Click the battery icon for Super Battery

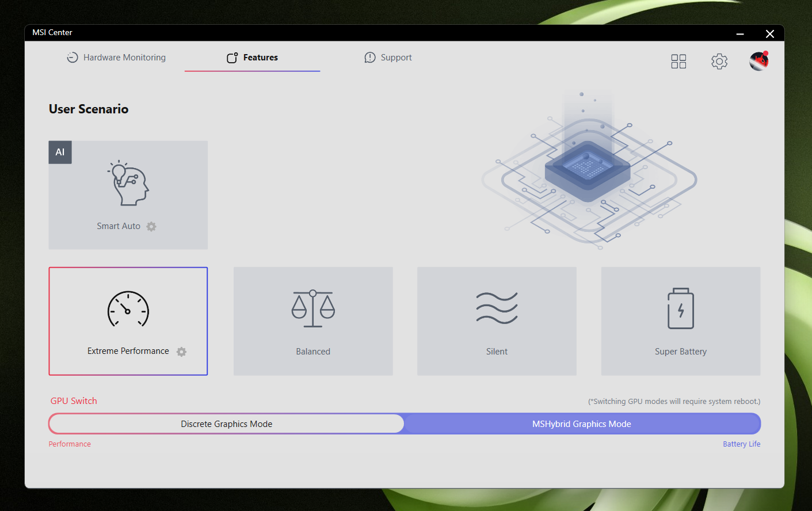pos(681,308)
